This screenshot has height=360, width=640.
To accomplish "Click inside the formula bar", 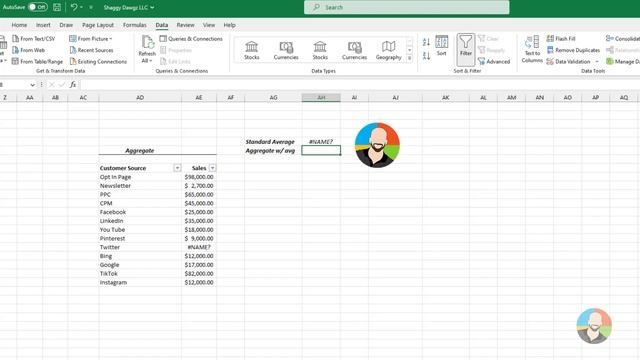I will pyautogui.click(x=359, y=85).
